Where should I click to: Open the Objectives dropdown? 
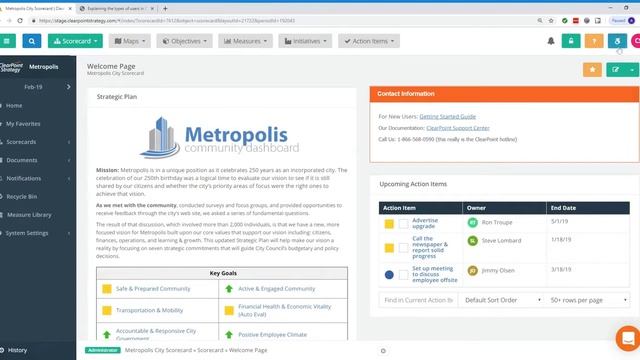coord(184,41)
